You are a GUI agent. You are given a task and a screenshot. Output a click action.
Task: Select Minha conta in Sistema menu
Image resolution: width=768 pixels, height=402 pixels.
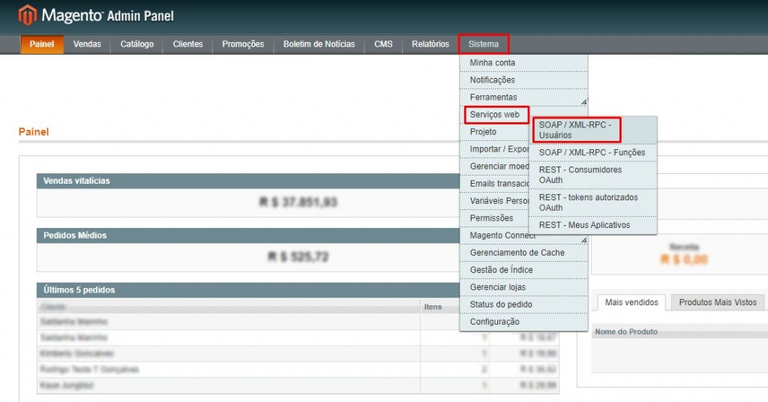[x=524, y=63]
